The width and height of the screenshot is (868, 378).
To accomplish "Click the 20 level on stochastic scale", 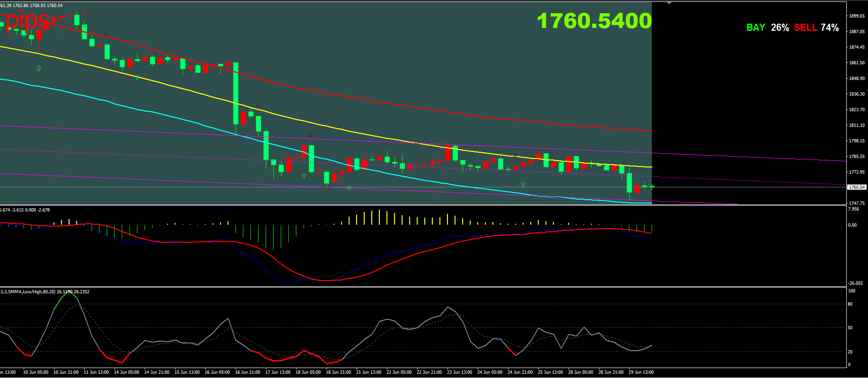I will (850, 352).
